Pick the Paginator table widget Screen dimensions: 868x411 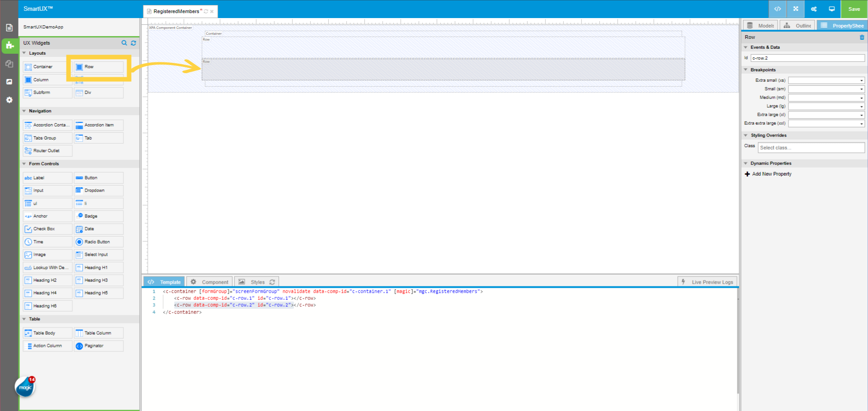coord(99,346)
